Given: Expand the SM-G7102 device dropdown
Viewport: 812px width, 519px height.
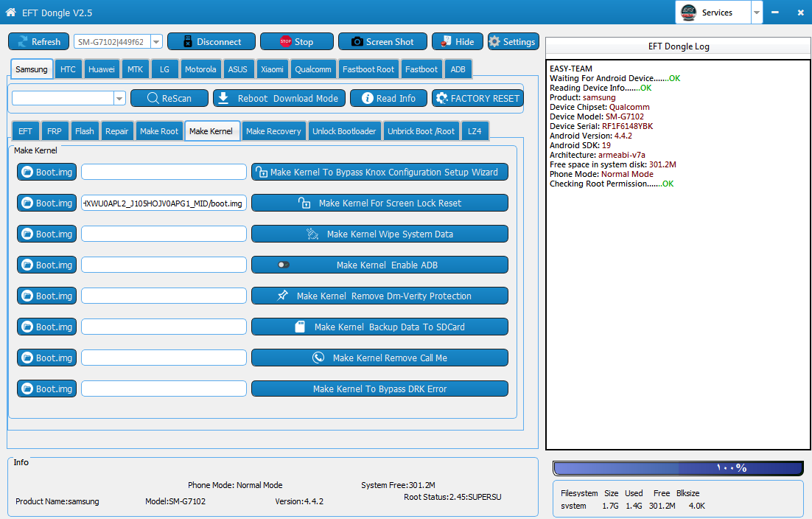Looking at the screenshot, I should coord(156,41).
